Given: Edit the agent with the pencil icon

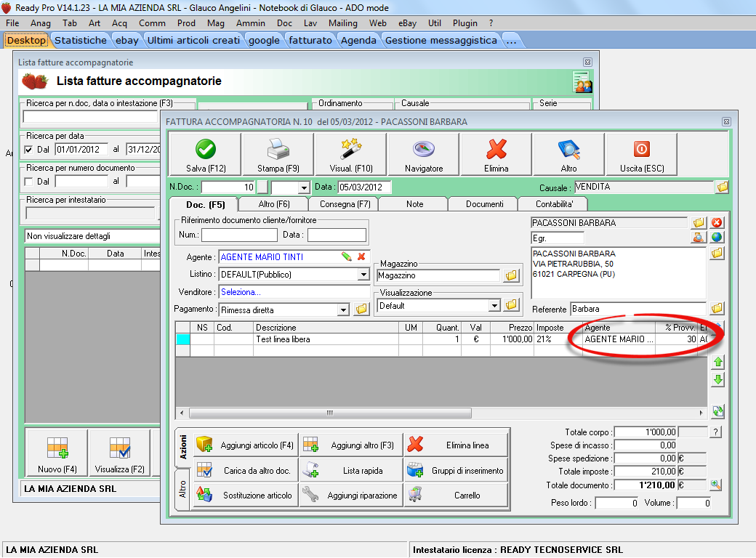Looking at the screenshot, I should point(347,256).
